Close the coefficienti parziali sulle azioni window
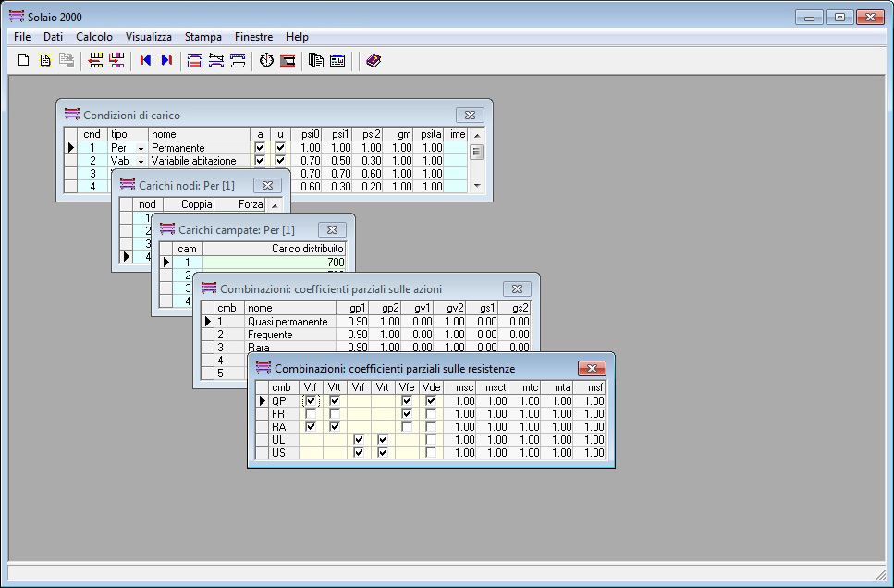Screen dimensions: 894x588 click(517, 289)
